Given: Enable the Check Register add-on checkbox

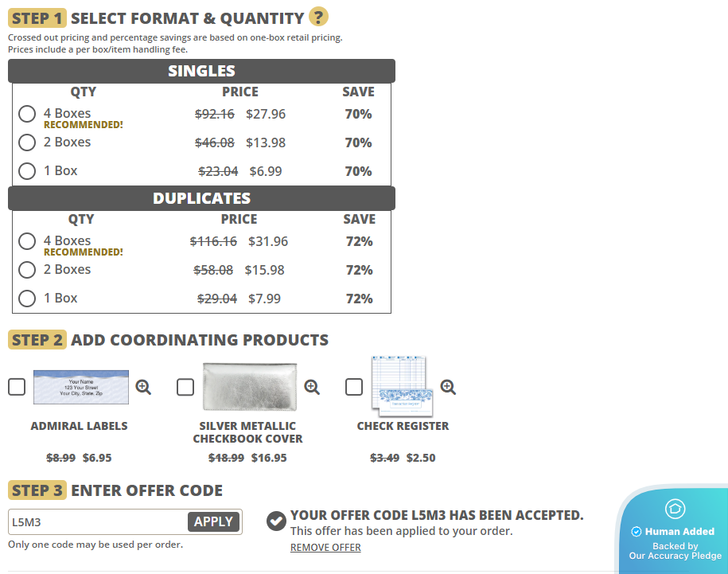Looking at the screenshot, I should coord(354,387).
